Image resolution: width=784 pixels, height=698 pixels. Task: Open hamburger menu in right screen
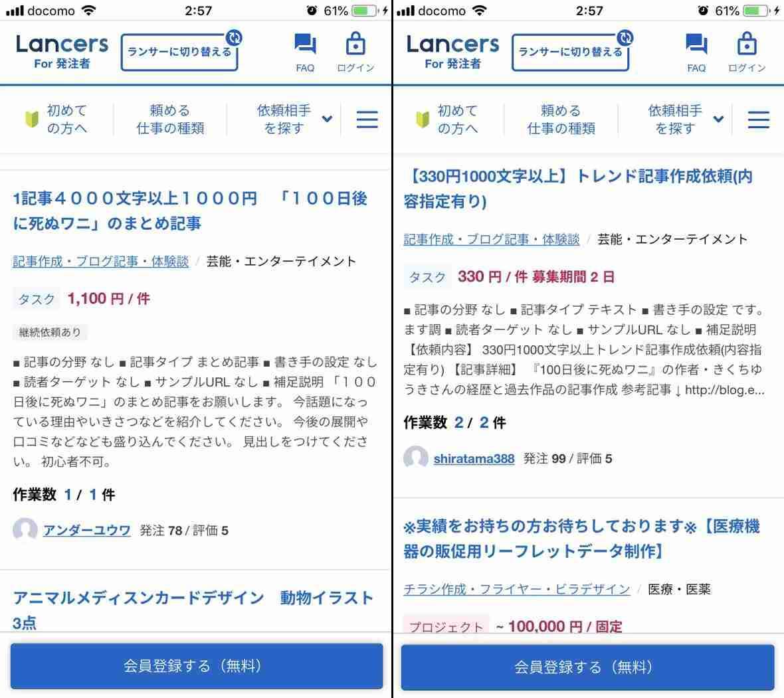point(759,120)
